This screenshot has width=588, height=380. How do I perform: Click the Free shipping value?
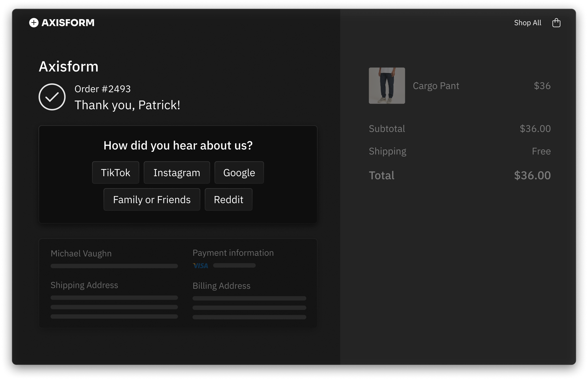(541, 151)
